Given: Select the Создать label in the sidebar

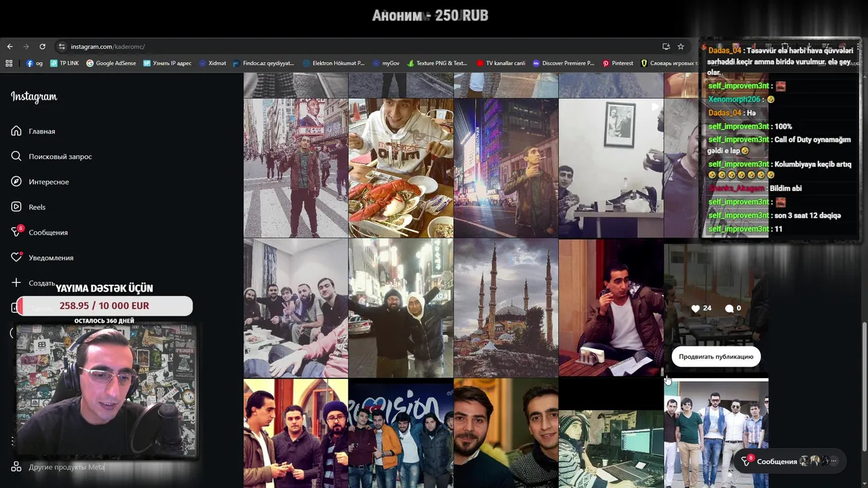Looking at the screenshot, I should click(x=42, y=283).
